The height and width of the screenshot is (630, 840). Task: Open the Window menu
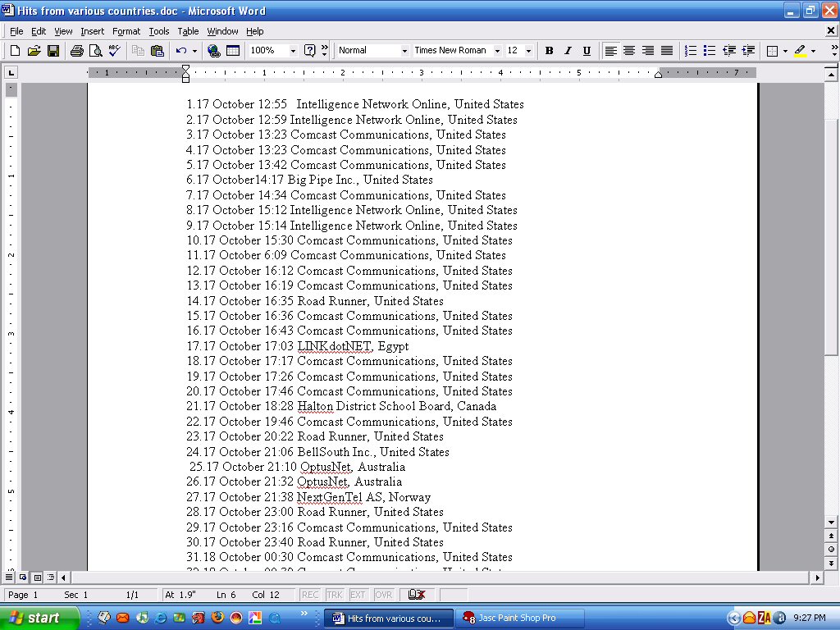tap(222, 31)
